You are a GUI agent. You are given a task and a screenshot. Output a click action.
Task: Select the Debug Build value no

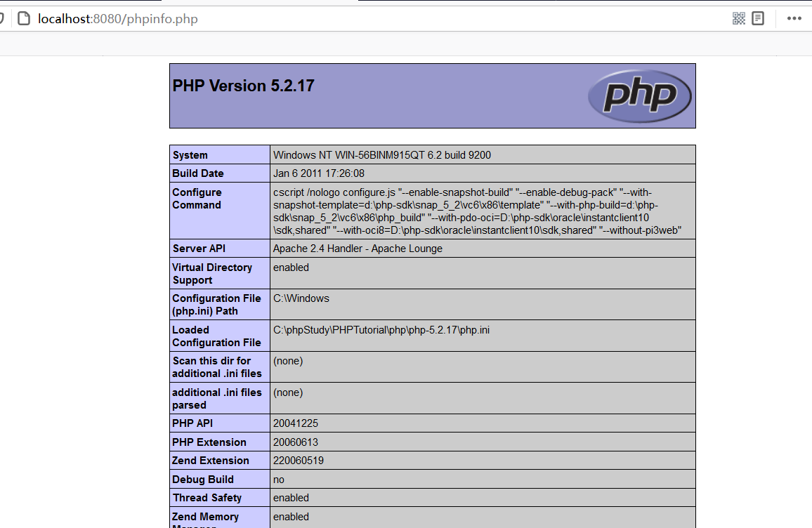pos(279,480)
